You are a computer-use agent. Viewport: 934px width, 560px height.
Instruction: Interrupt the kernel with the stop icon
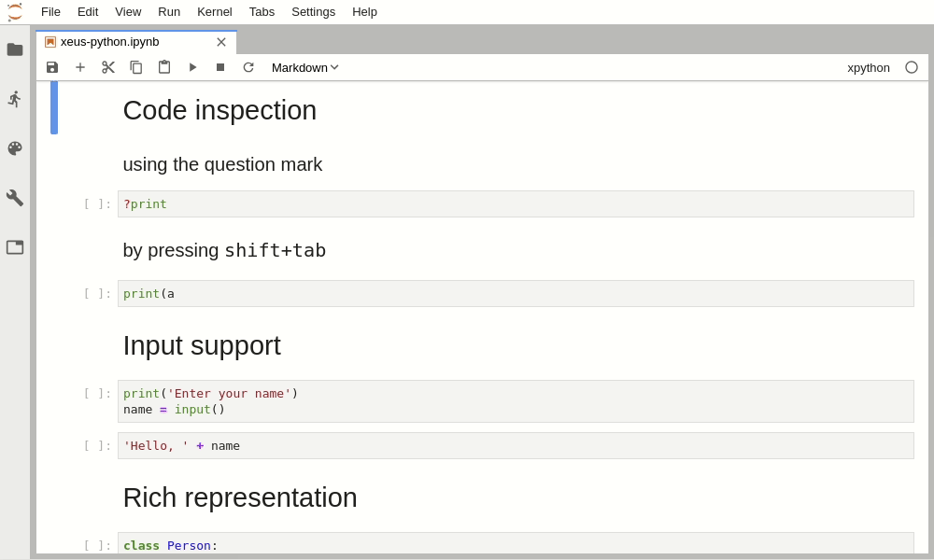point(220,67)
